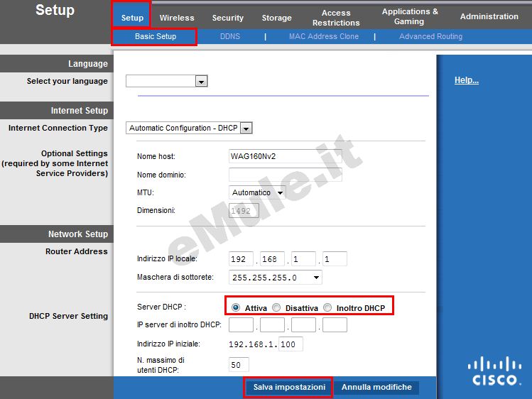
Task: Click second octet of IP server di inoltro DHCP
Action: 272,324
